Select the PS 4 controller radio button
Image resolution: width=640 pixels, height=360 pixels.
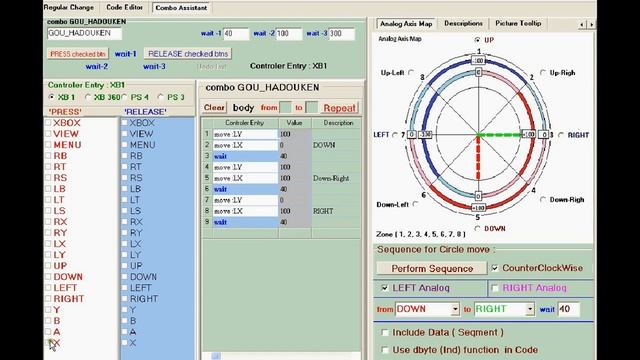point(125,97)
